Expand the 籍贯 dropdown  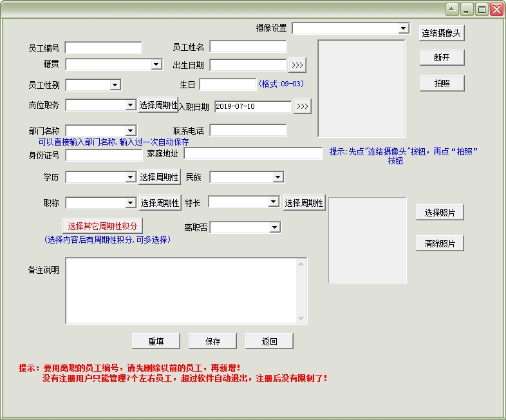[x=156, y=64]
